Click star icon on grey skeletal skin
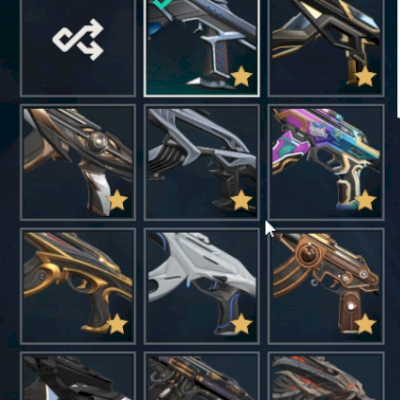400x400 pixels. point(241,201)
